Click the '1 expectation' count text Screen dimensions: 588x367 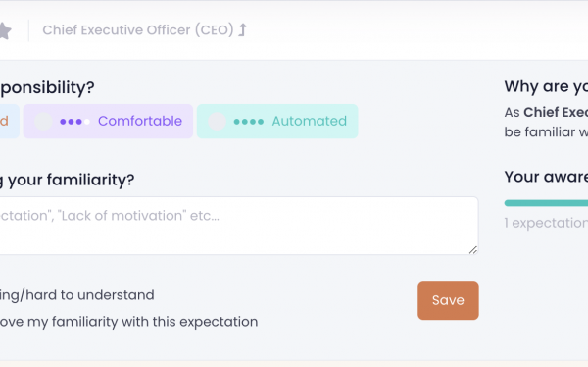(x=546, y=223)
